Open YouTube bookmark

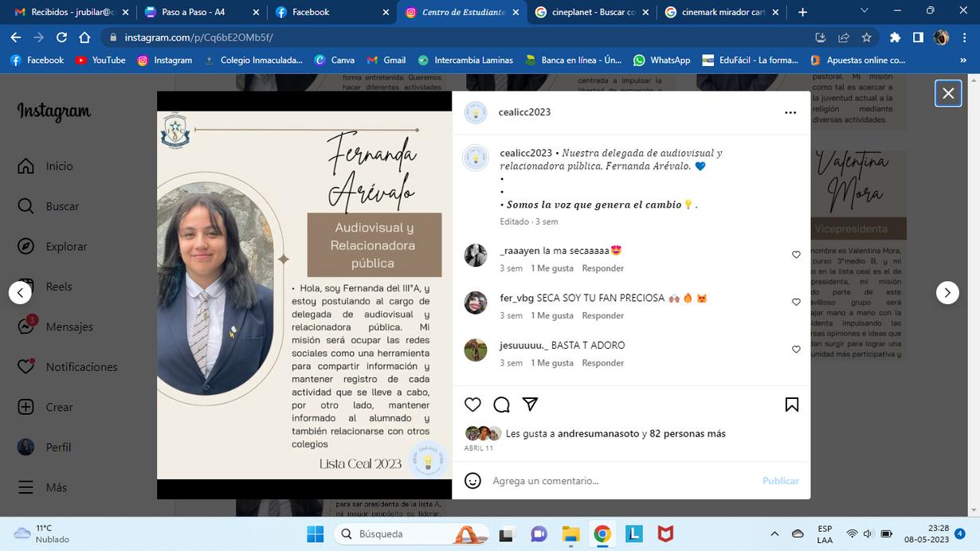coord(100,60)
